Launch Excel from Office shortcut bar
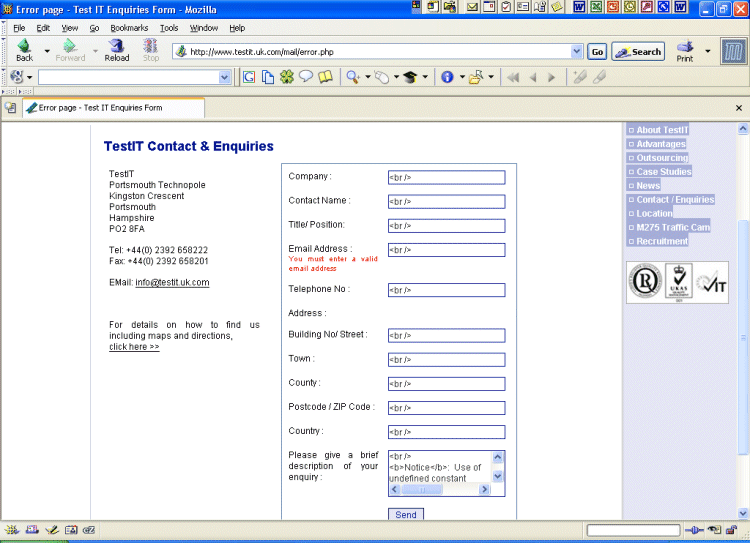 596,7
